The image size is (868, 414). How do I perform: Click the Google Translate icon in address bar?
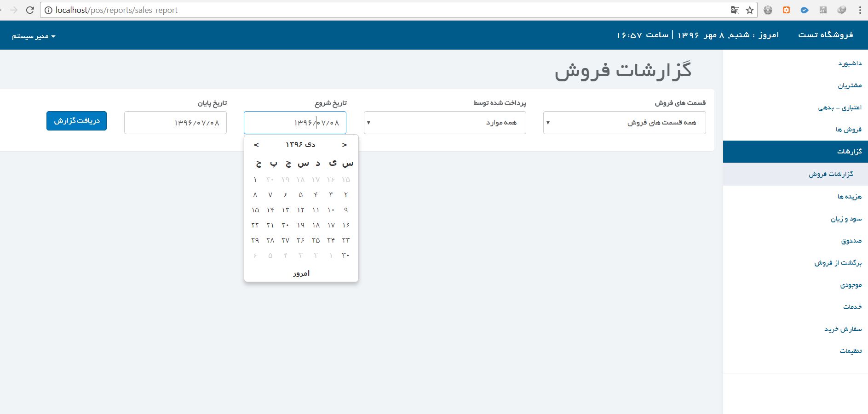735,10
